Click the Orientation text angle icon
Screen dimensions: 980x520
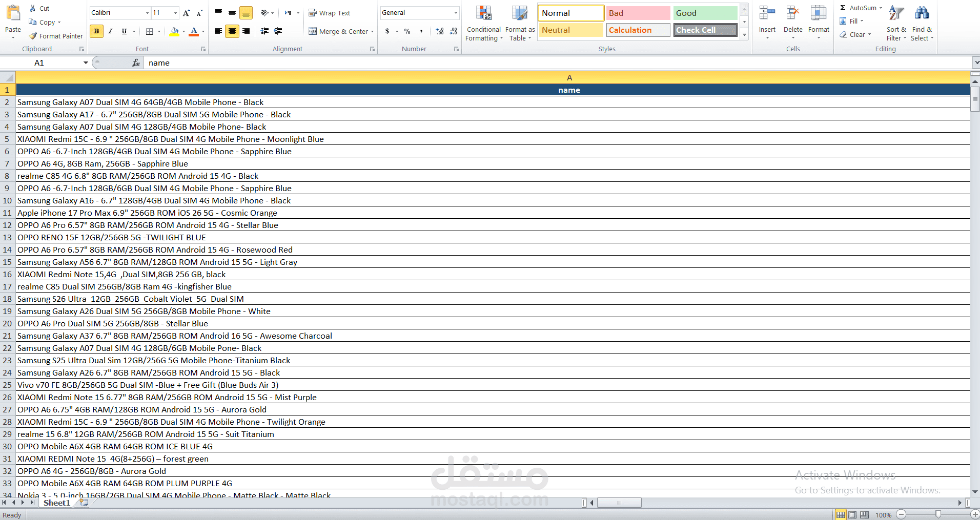point(264,13)
